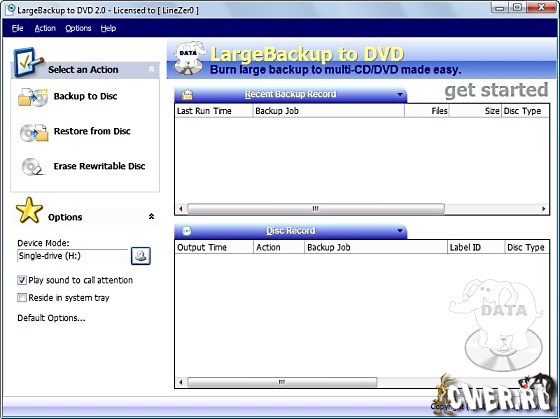
Task: Sort by Action column header in Disc Record
Action: tap(279, 247)
